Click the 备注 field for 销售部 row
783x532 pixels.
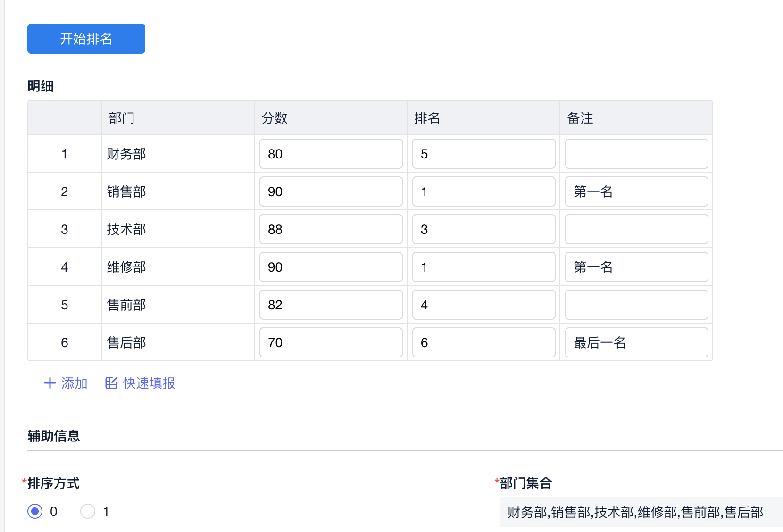636,191
